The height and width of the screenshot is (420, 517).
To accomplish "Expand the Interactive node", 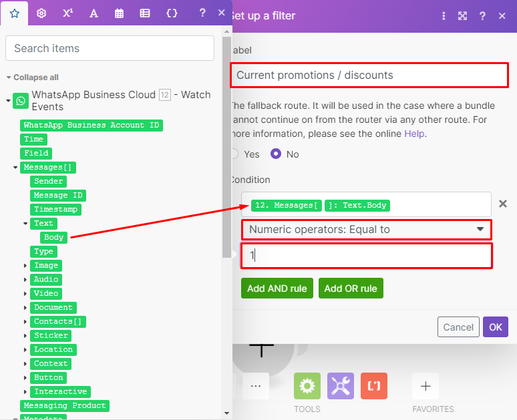I will (x=25, y=392).
